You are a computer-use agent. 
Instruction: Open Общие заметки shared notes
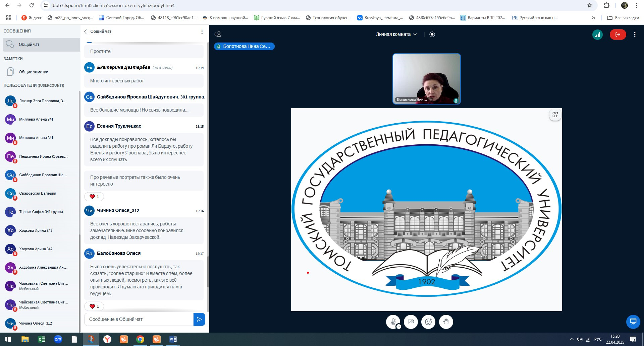click(41, 72)
